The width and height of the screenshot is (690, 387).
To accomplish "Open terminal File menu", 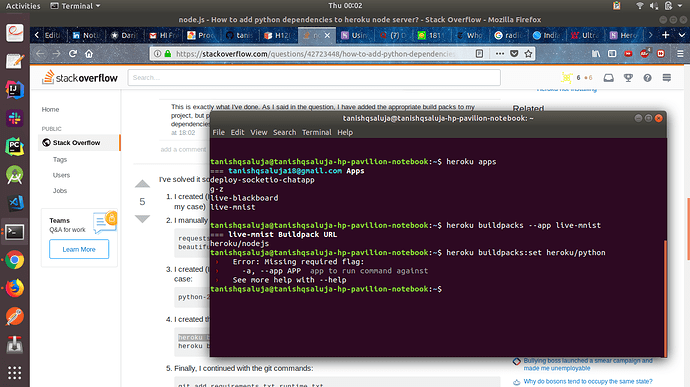I will [x=218, y=132].
